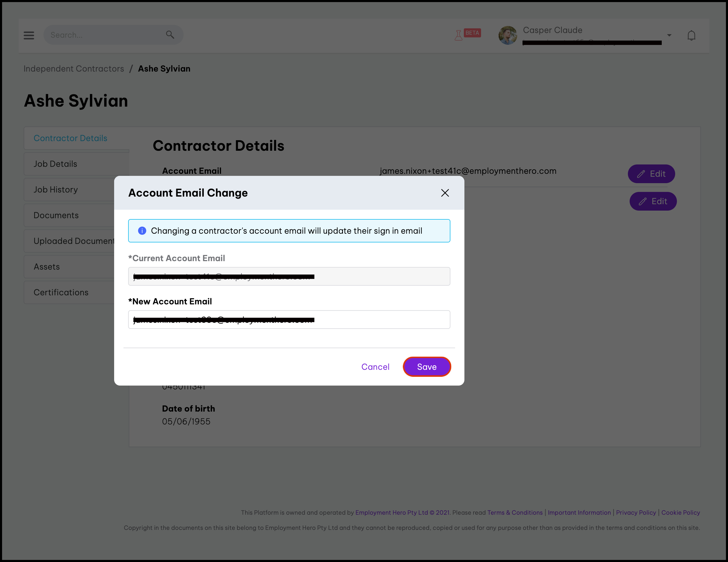Type in the top Search box
The height and width of the screenshot is (562, 728).
pyautogui.click(x=107, y=35)
